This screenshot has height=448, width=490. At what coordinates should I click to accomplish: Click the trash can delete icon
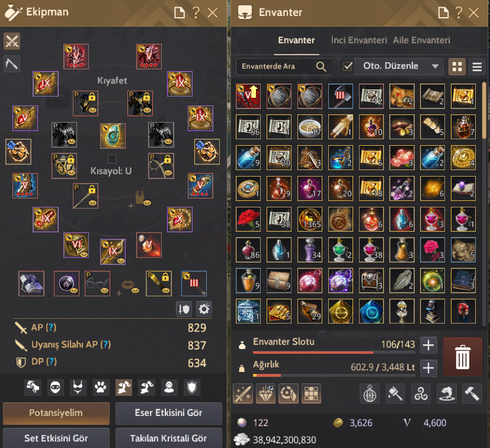coord(463,357)
